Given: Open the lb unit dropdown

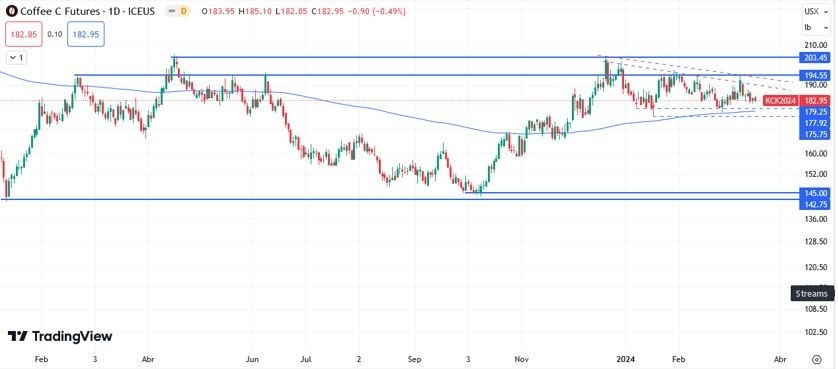Looking at the screenshot, I should tap(816, 27).
